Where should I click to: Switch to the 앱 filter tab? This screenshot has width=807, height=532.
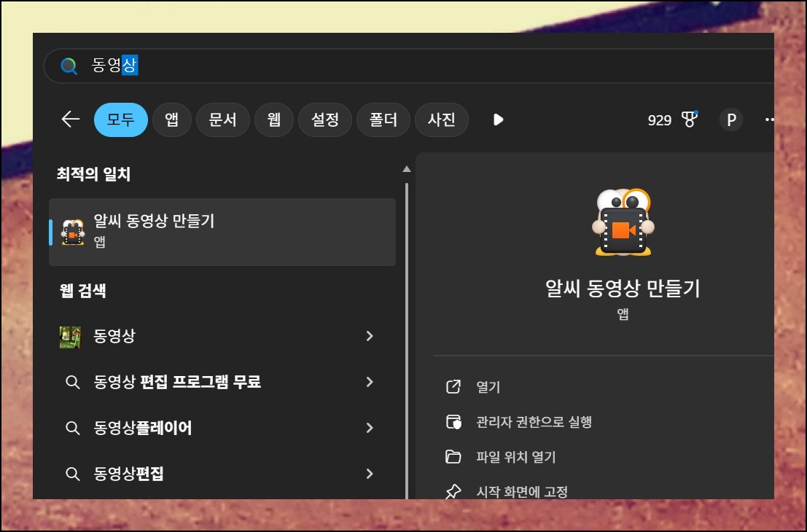coord(172,120)
